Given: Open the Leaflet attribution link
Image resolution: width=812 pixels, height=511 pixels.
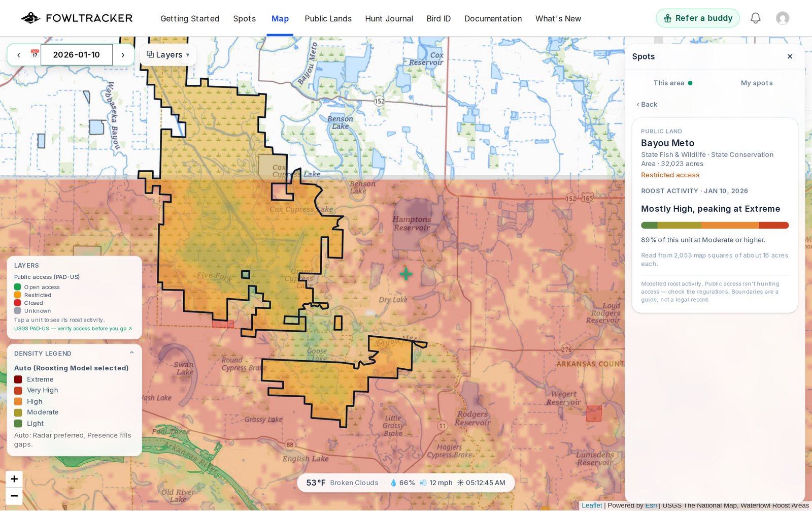Looking at the screenshot, I should click(592, 505).
